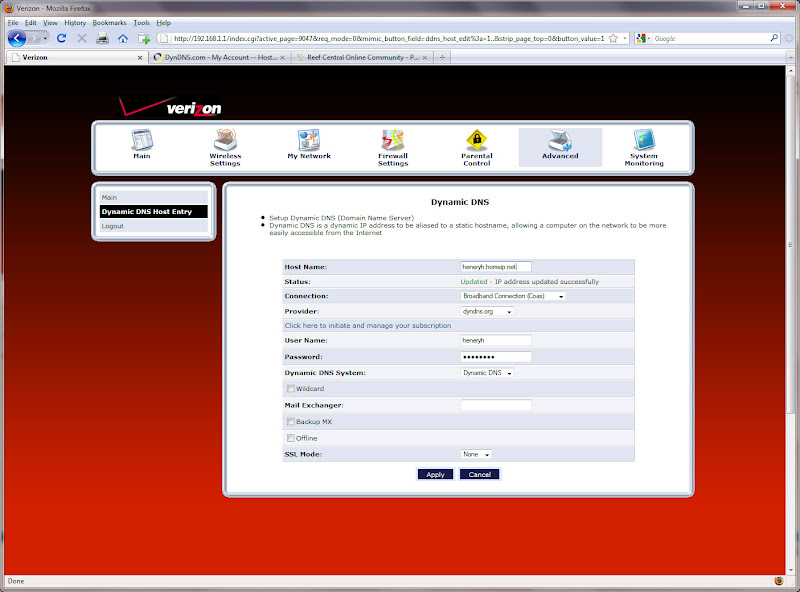Click the vertical scrollbar down arrow
This screenshot has height=592, width=800.
[790, 569]
